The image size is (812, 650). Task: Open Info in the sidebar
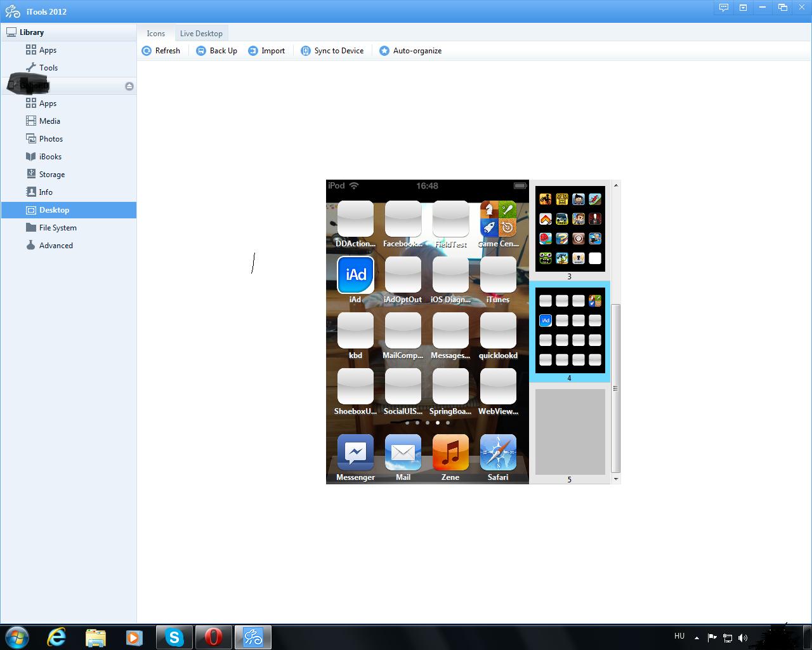coord(39,192)
